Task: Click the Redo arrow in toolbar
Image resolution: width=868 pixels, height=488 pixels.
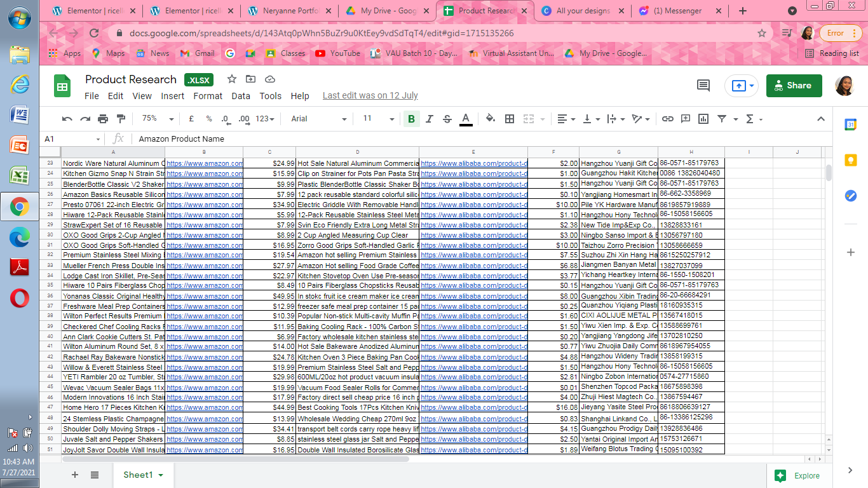Action: coord(85,119)
